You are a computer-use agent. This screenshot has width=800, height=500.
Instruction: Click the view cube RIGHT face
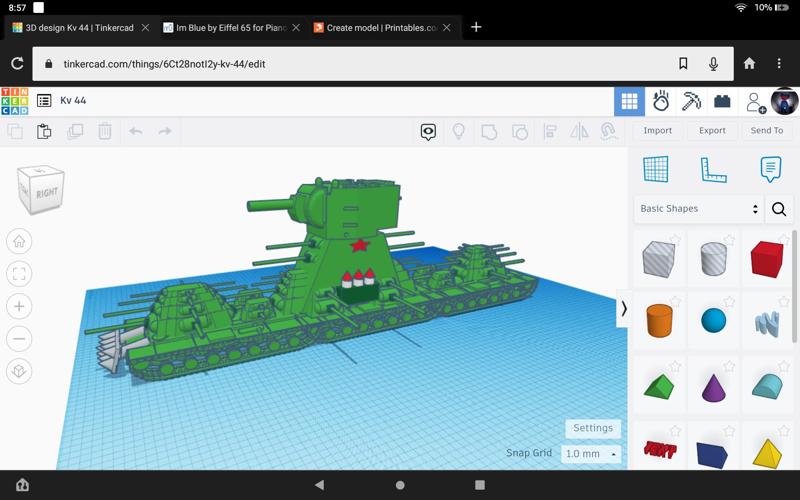[46, 193]
